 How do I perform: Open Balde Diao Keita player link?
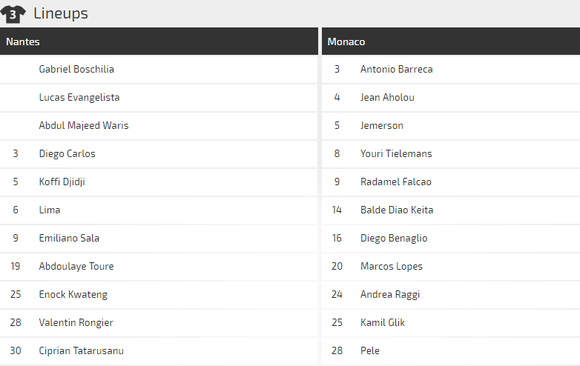coord(397,210)
